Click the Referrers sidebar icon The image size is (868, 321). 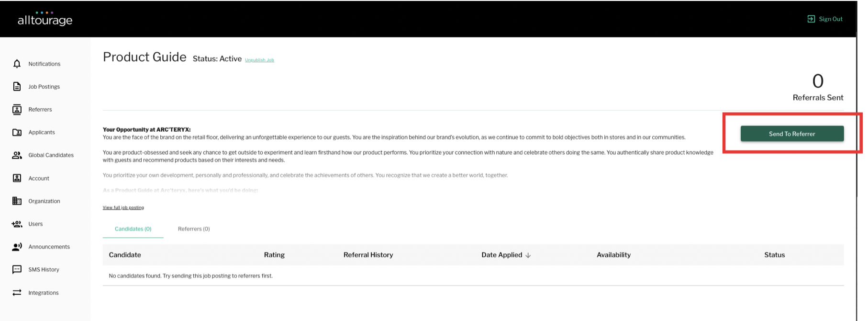click(x=17, y=109)
